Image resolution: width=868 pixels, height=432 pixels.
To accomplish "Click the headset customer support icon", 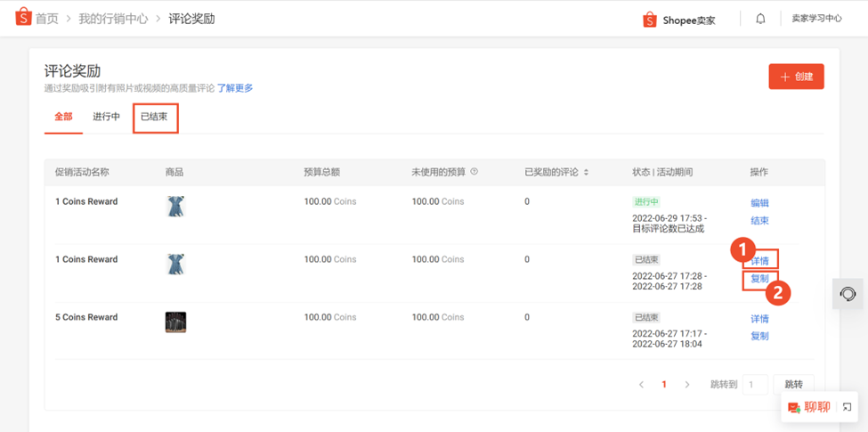I will [848, 294].
